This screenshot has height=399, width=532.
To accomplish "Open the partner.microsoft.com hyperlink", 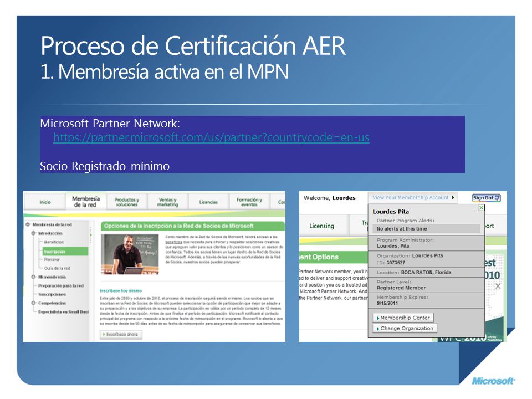I will 211,137.
